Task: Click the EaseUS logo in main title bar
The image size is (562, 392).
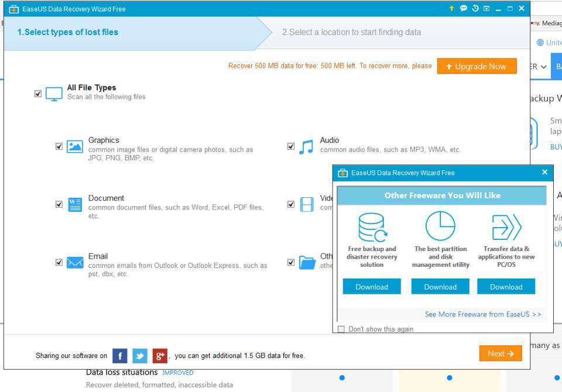Action: [14, 9]
